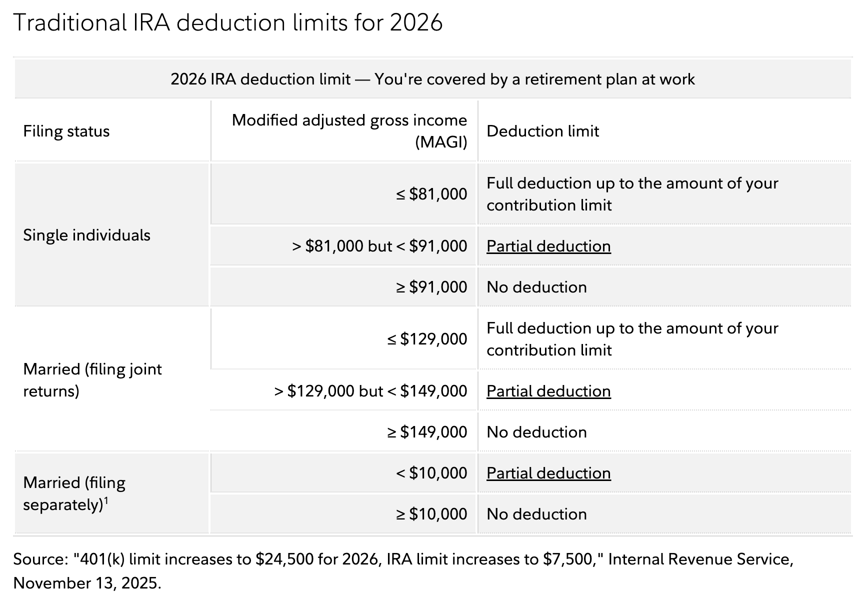868x605 pixels.
Task: Select the "Single individuals" row label
Action: tap(86, 235)
